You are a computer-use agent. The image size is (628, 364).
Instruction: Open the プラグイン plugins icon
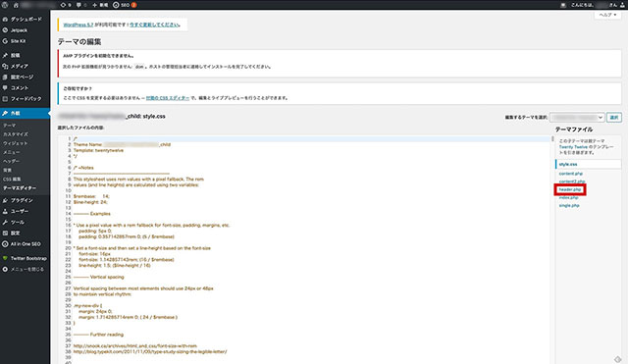5,200
